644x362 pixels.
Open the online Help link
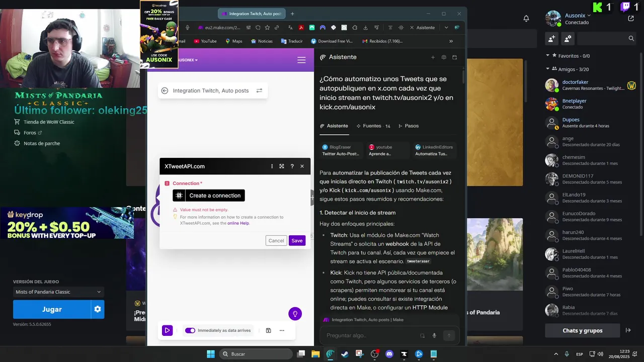[x=238, y=223]
